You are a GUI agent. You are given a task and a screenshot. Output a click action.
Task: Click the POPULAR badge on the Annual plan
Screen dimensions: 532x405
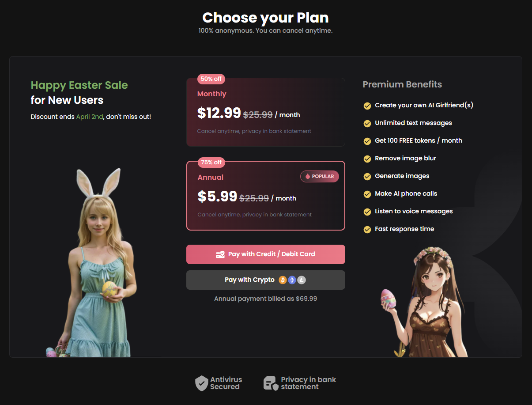320,176
